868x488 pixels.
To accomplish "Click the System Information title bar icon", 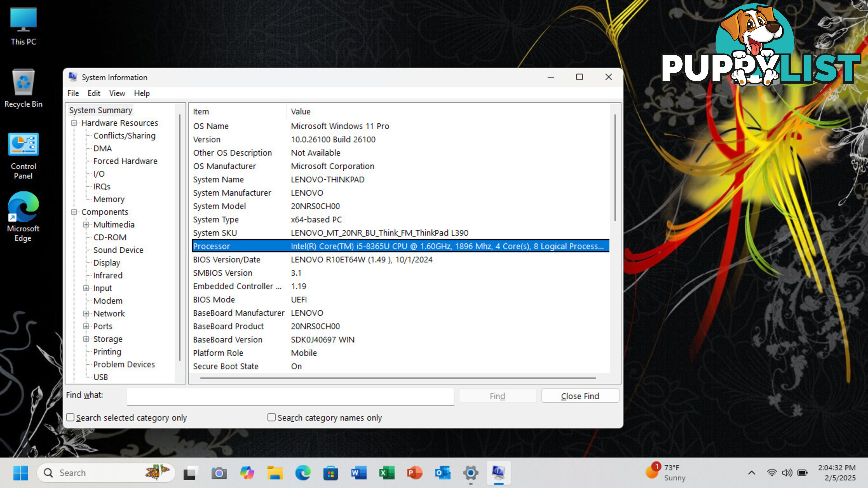I will click(x=73, y=77).
